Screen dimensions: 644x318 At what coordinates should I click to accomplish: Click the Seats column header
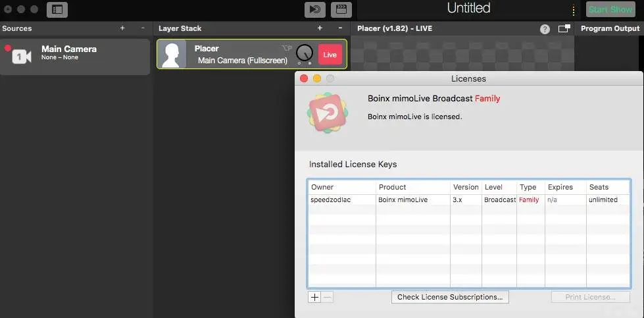coord(608,187)
